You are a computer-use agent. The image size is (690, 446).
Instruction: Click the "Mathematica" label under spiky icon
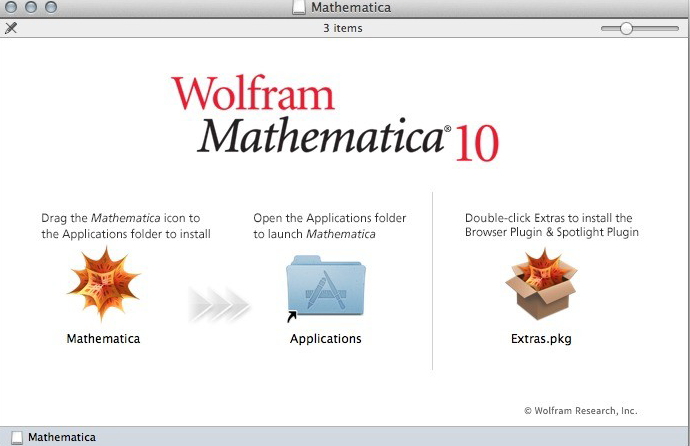point(103,339)
